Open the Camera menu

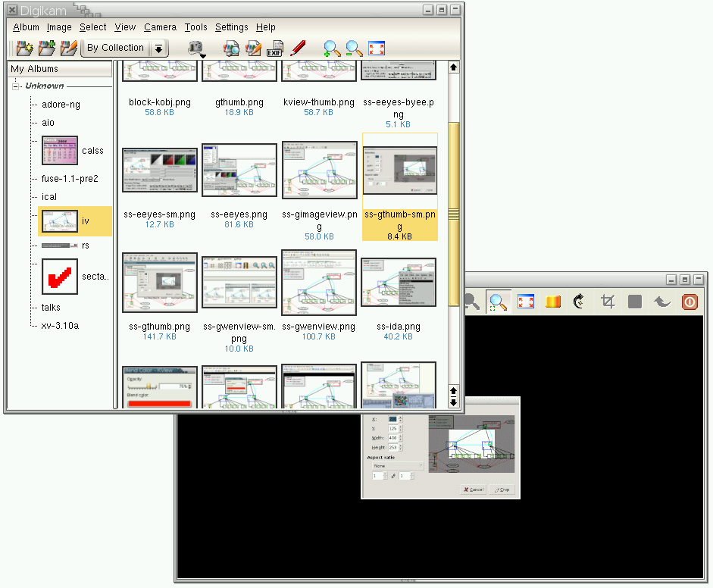tap(160, 27)
